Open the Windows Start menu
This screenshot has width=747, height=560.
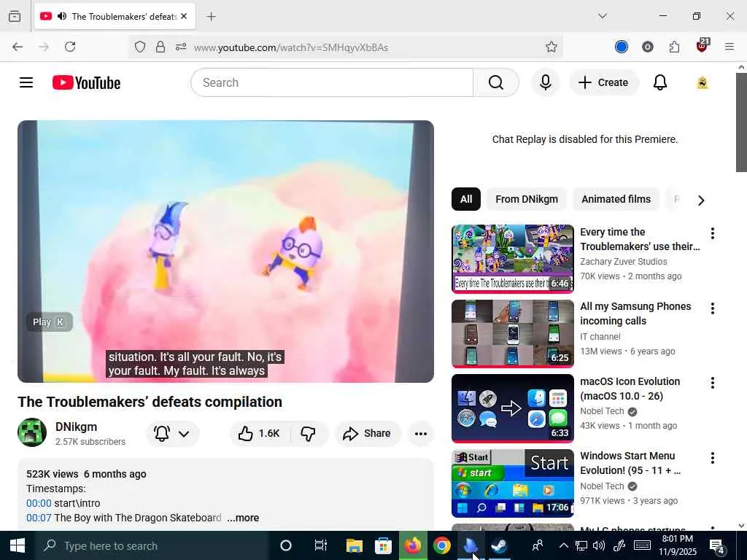[x=18, y=545]
